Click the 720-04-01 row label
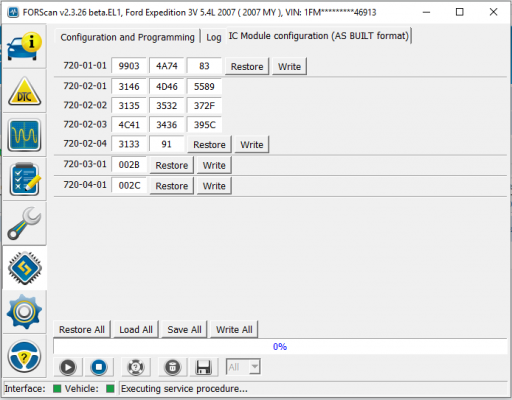This screenshot has height=400, width=512. click(85, 184)
